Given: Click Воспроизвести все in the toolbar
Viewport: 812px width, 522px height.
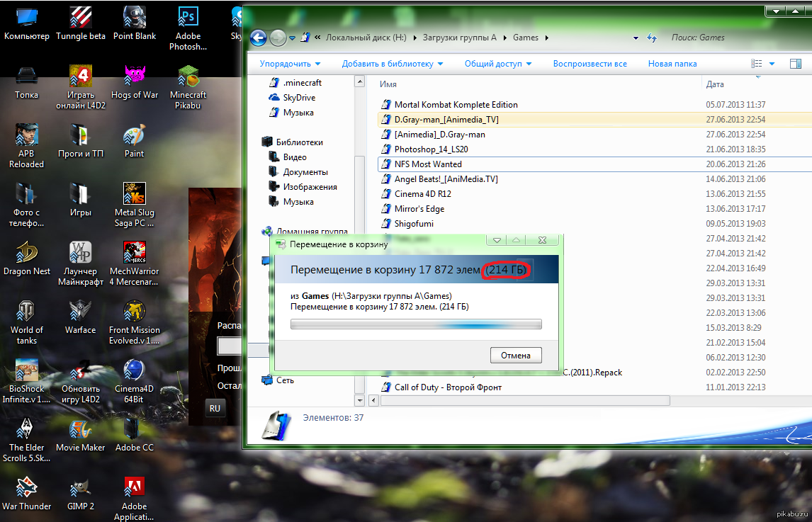Looking at the screenshot, I should point(590,64).
